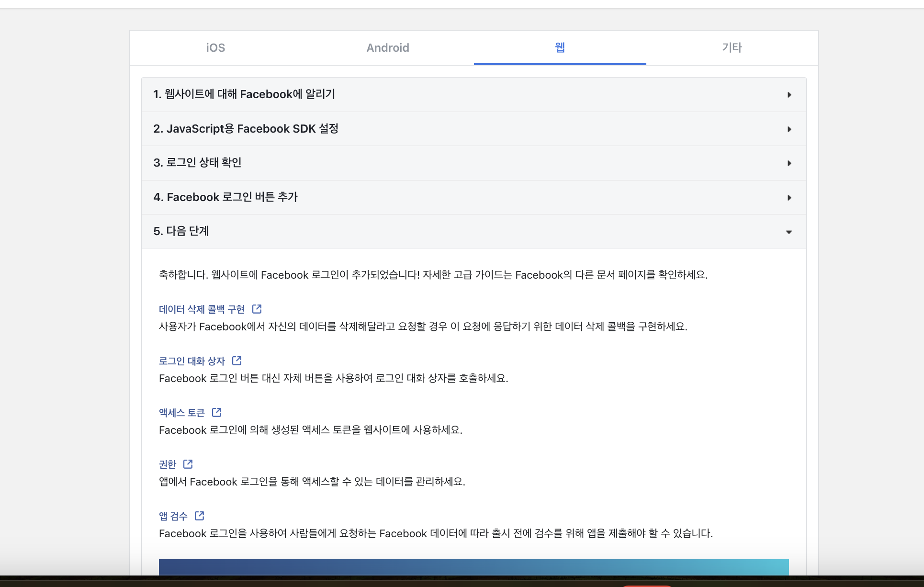Follow the 액세스 토큰 link
Screen dimensions: 924x587
tap(182, 413)
